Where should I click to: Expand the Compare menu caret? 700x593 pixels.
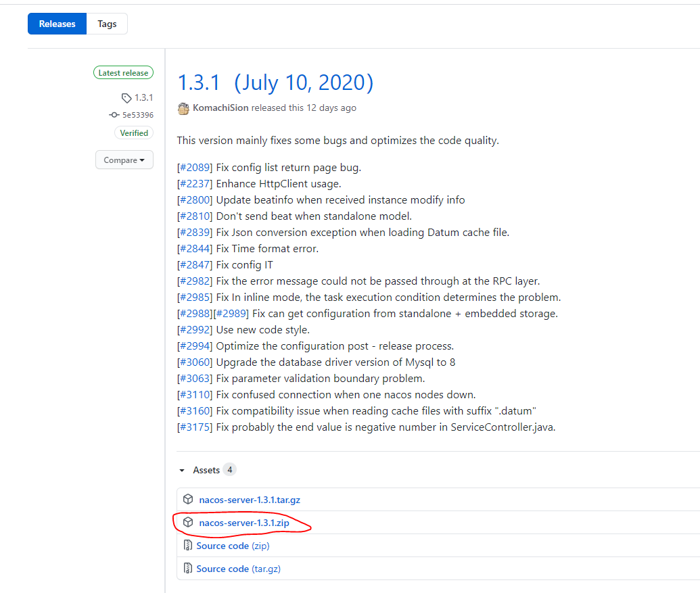point(141,160)
